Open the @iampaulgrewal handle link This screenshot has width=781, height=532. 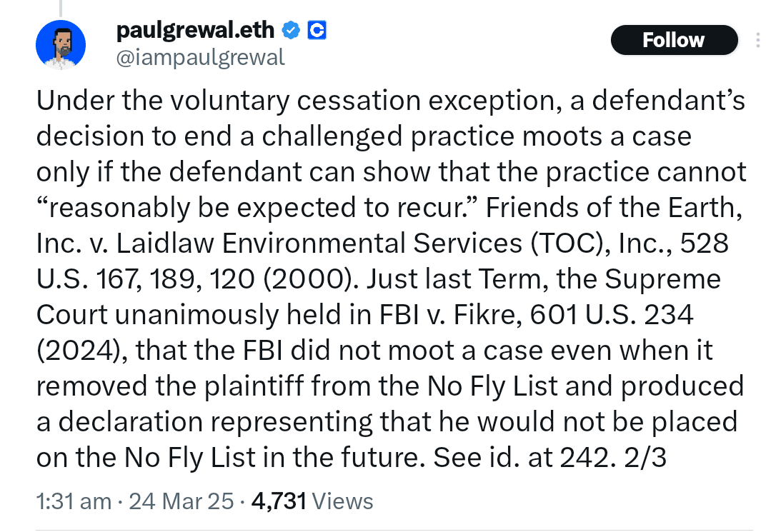(200, 59)
